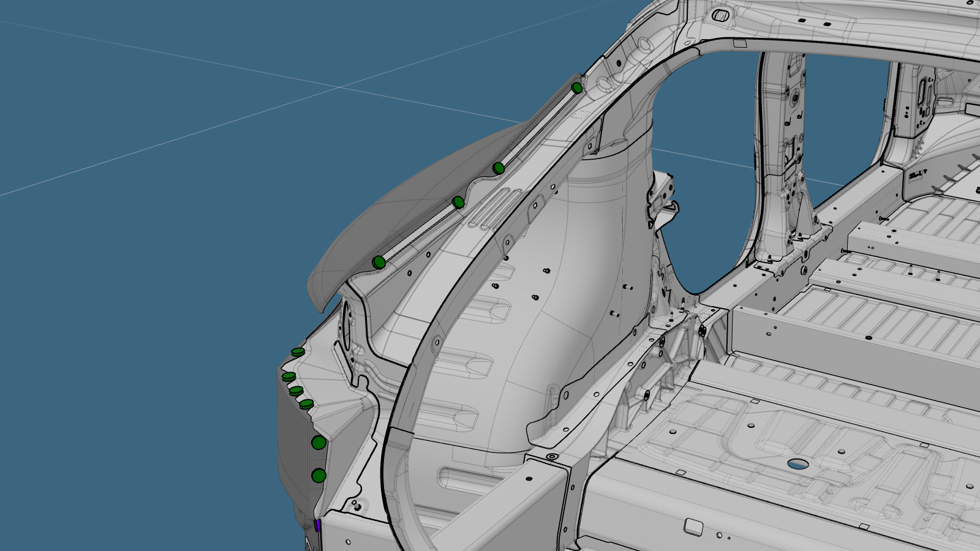This screenshot has height=551, width=980.
Task: Select the lower large green dot on the bumper edge
Action: (x=318, y=476)
